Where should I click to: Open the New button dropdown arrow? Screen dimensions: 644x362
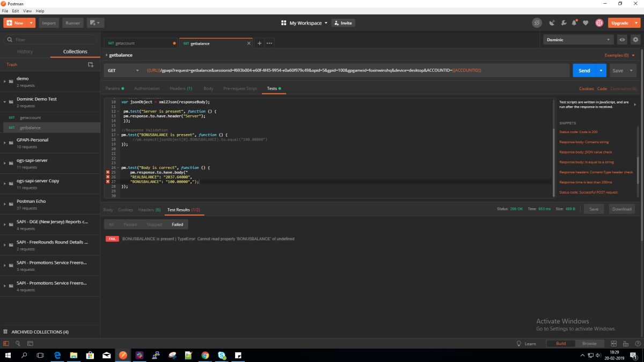pos(31,23)
